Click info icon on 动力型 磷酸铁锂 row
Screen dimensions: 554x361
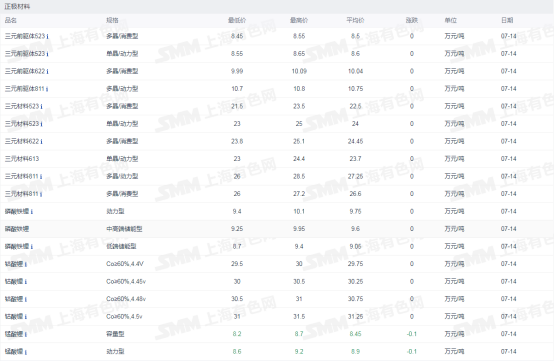(32, 212)
